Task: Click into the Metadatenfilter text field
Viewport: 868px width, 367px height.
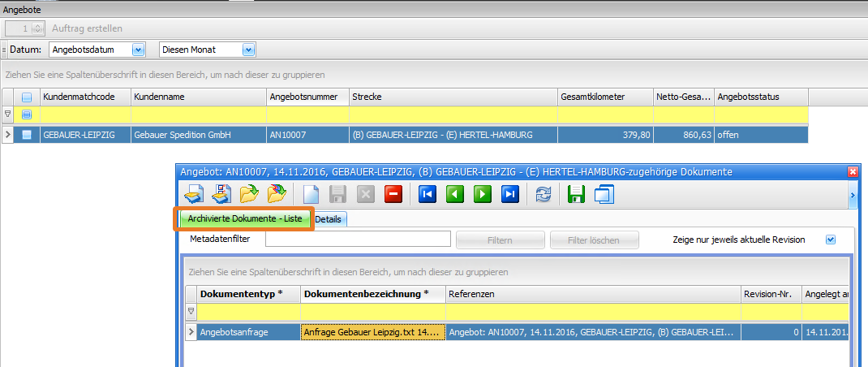Action: (358, 239)
